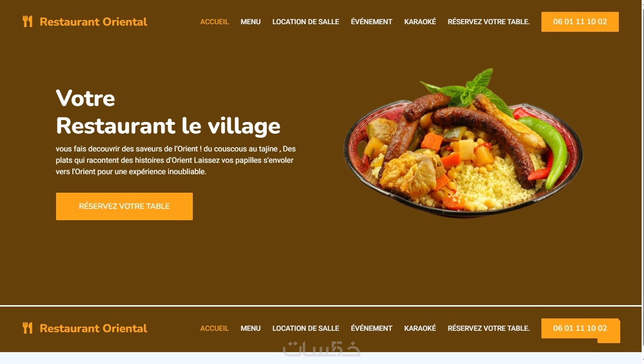Open KARAOKÉ page from top navigation
The width and height of the screenshot is (644, 364).
click(x=420, y=22)
